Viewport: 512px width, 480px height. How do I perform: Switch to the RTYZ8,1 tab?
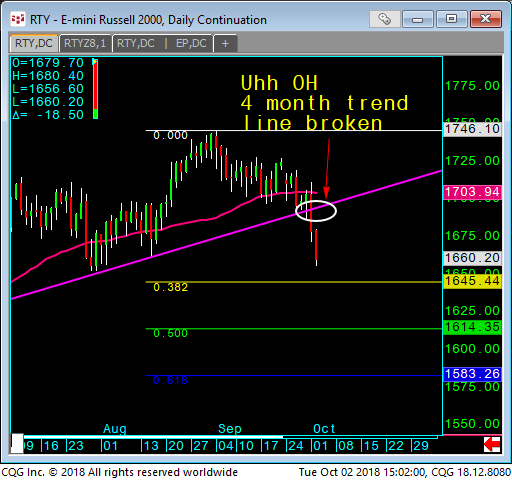tap(85, 43)
